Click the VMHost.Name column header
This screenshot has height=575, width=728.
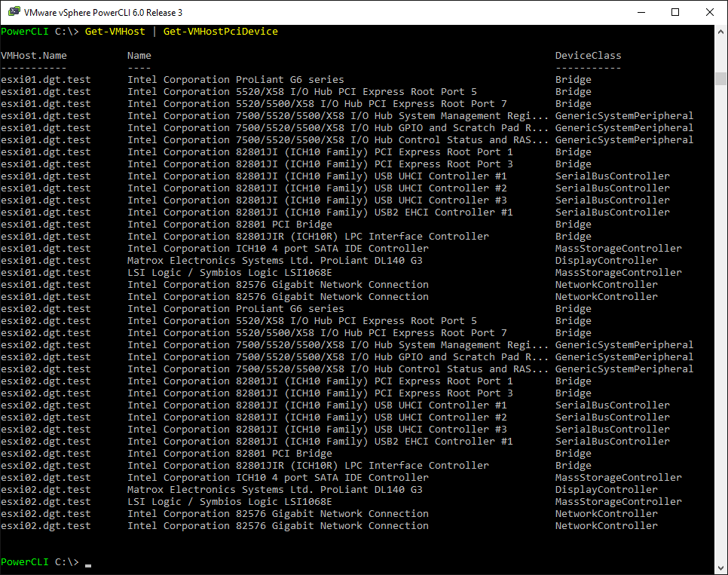tap(34, 56)
